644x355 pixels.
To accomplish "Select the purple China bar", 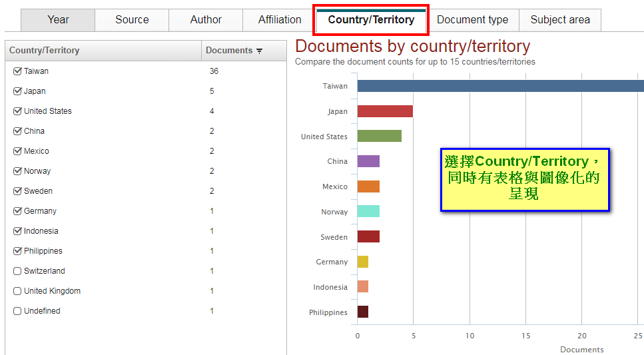I will tap(368, 161).
